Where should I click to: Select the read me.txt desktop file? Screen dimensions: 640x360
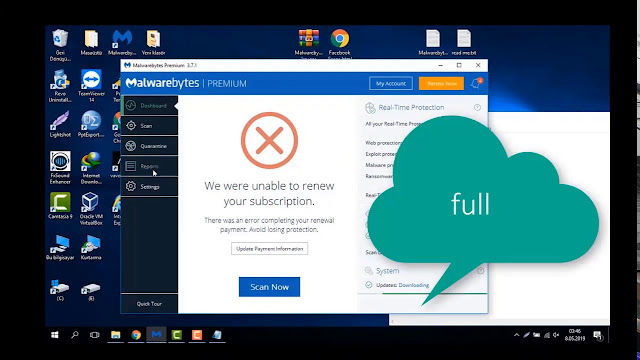pos(464,42)
